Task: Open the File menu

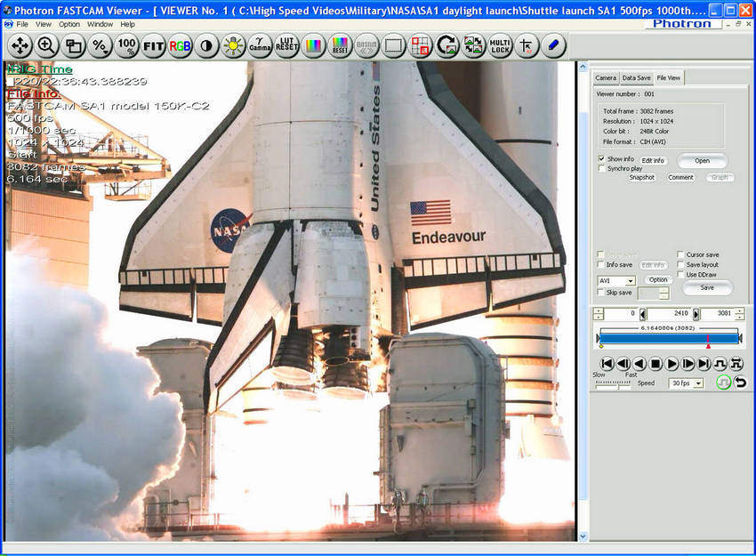Action: [x=22, y=24]
